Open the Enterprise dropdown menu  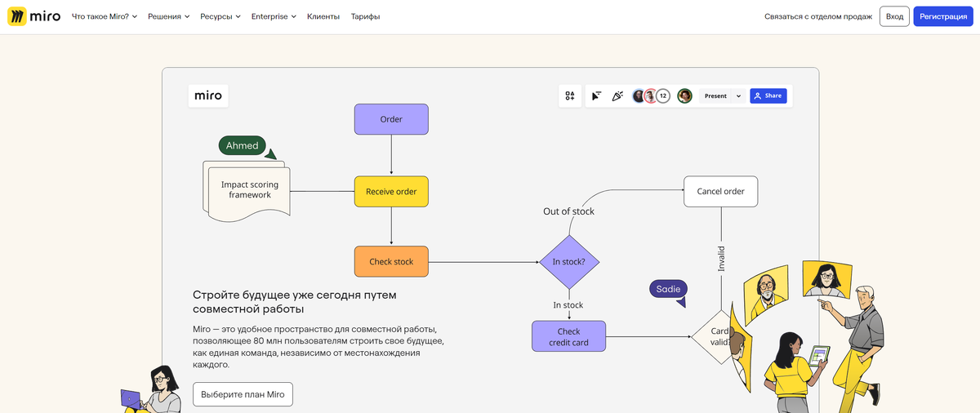point(274,16)
